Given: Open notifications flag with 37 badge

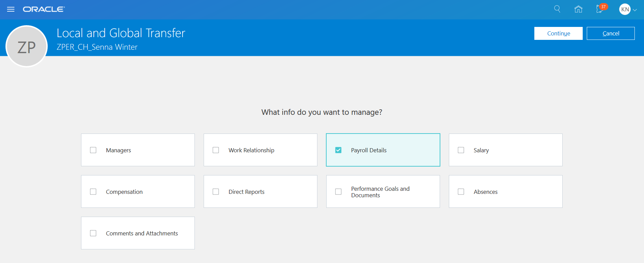Looking at the screenshot, I should click(x=600, y=9).
